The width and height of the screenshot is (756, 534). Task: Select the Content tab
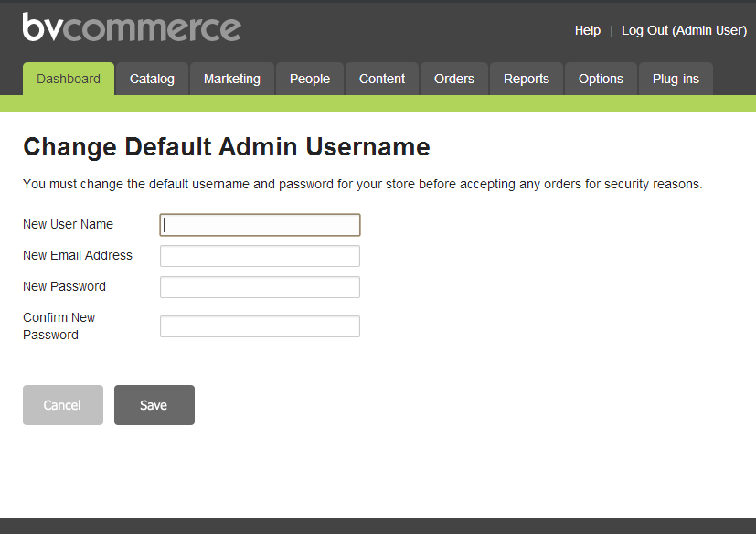pos(382,79)
